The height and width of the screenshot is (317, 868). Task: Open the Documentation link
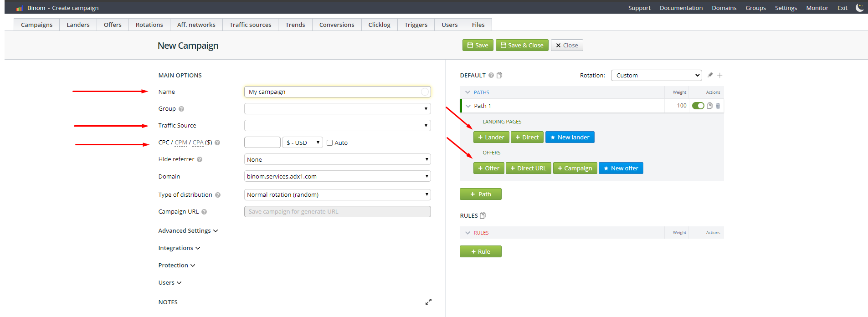(x=681, y=8)
